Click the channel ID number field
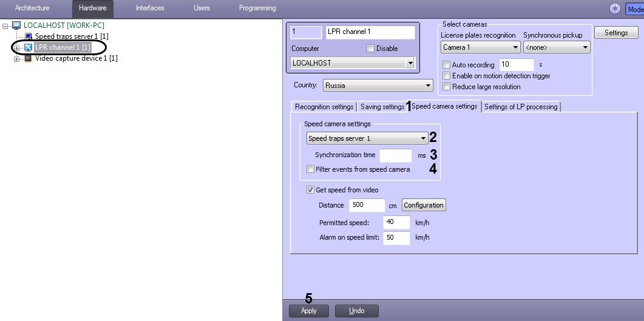Viewport: 644px width, 321px height. click(x=306, y=32)
